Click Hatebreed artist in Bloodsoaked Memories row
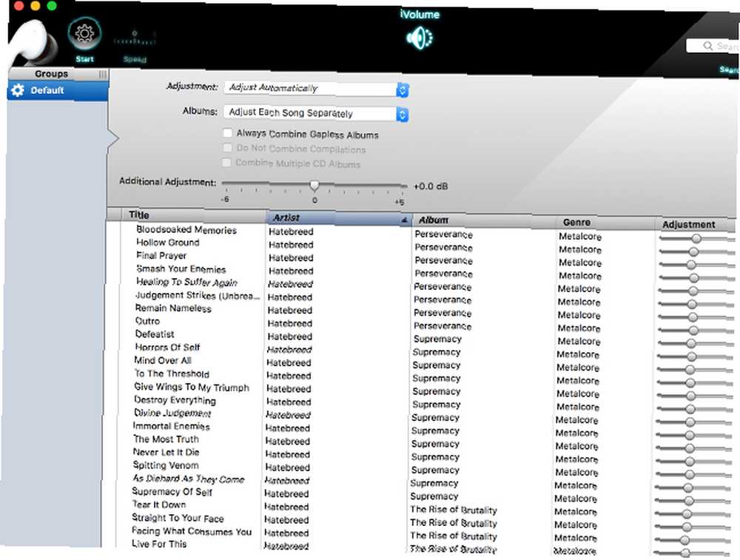Viewport: 740px width, 560px height. [x=291, y=232]
